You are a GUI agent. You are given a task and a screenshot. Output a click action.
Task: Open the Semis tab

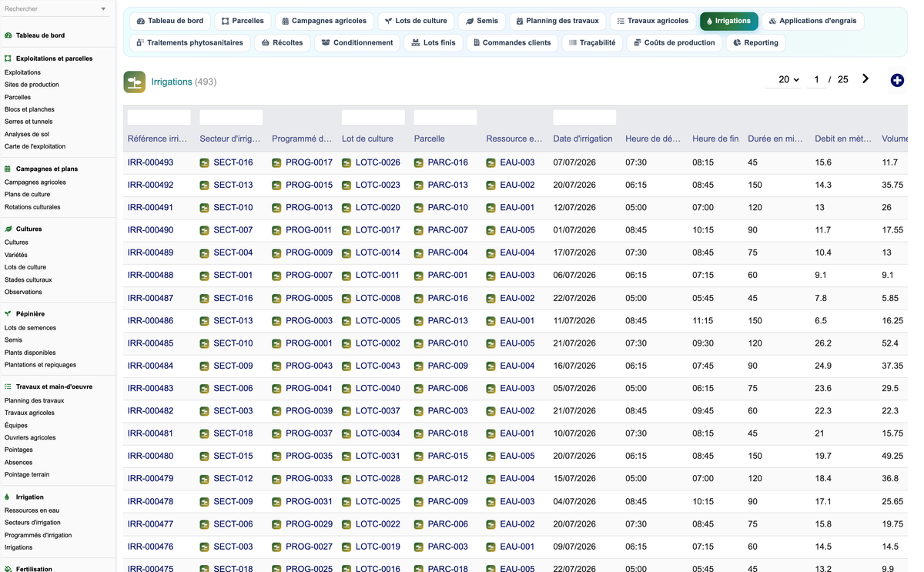[x=482, y=21]
